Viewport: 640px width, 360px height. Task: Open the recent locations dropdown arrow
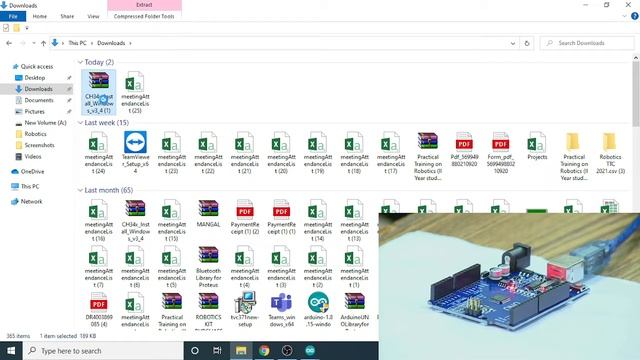click(x=34, y=43)
